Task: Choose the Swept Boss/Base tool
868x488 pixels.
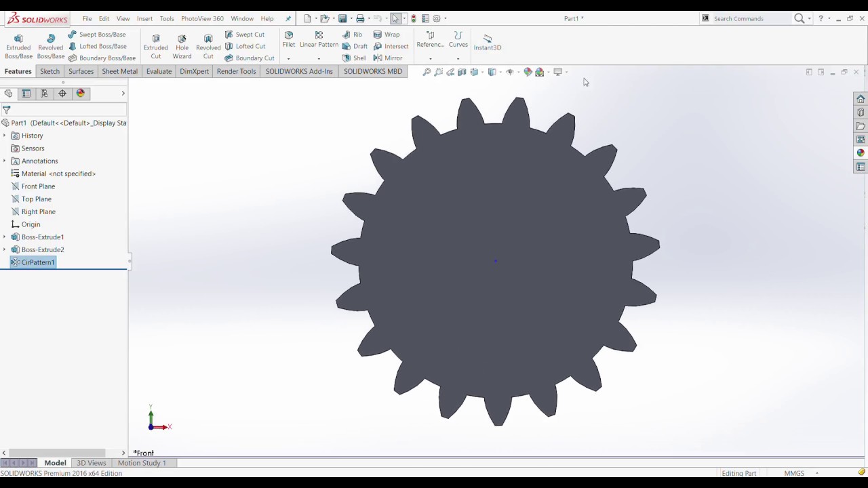Action: [97, 35]
